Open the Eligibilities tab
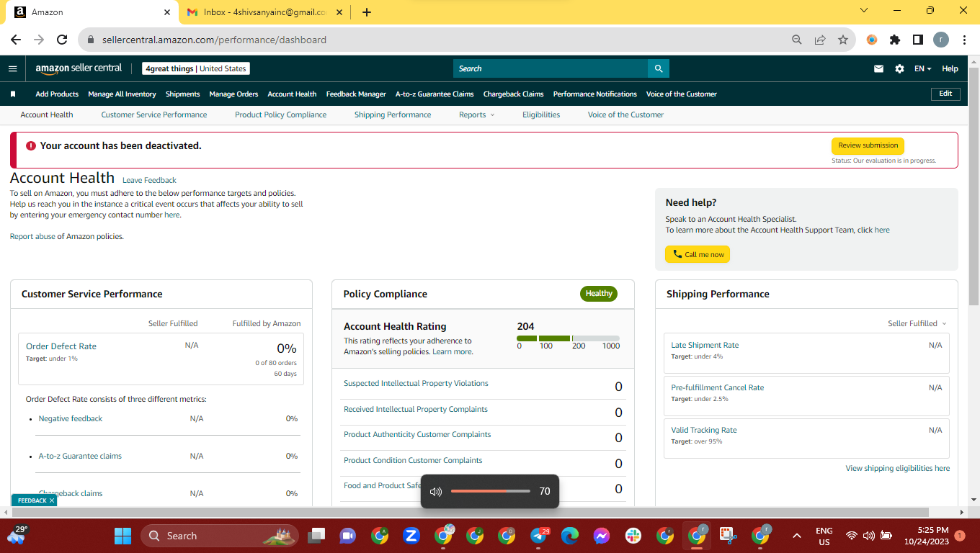 (x=541, y=114)
